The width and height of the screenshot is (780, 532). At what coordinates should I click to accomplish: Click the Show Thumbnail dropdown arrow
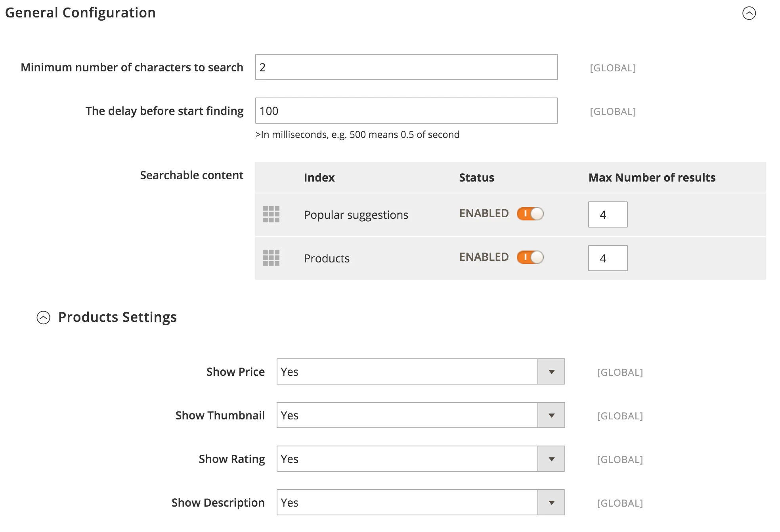point(551,415)
